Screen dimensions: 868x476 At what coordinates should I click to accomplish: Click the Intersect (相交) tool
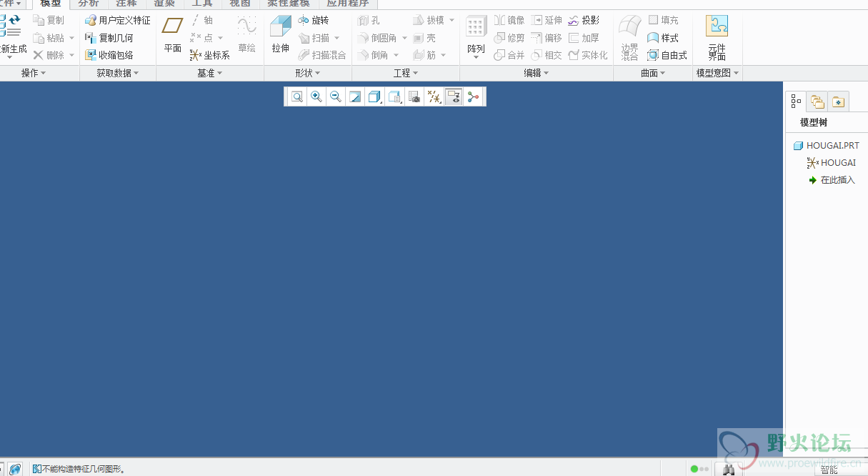point(547,55)
